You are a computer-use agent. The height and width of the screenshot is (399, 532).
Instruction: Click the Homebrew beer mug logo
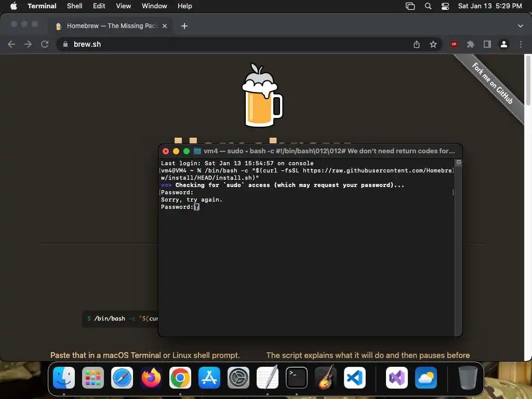point(262,95)
